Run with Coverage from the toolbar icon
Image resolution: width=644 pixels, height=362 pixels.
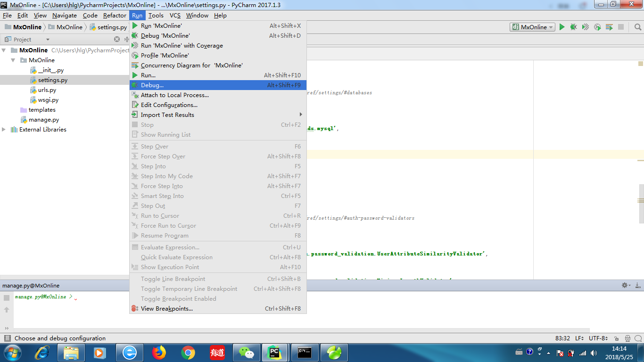coord(585,27)
